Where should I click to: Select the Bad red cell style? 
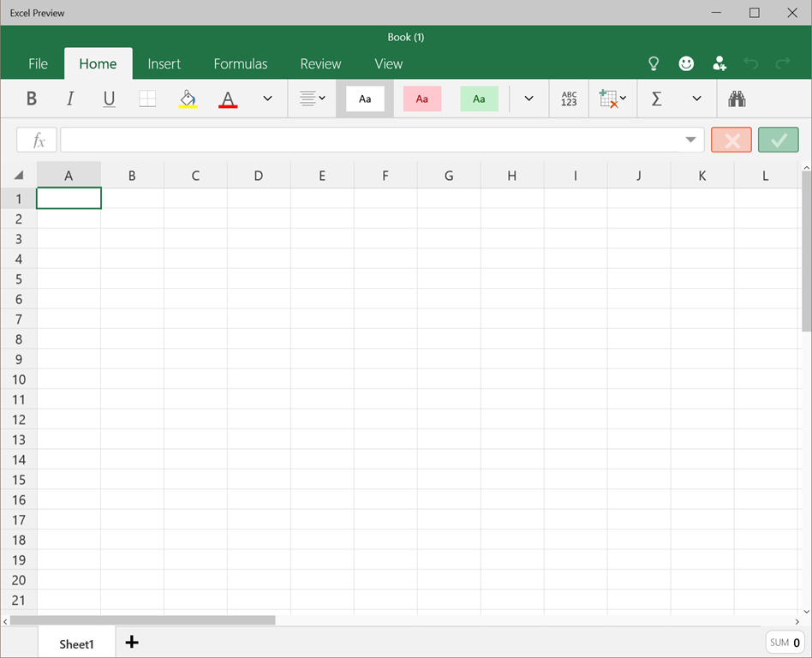coord(422,99)
